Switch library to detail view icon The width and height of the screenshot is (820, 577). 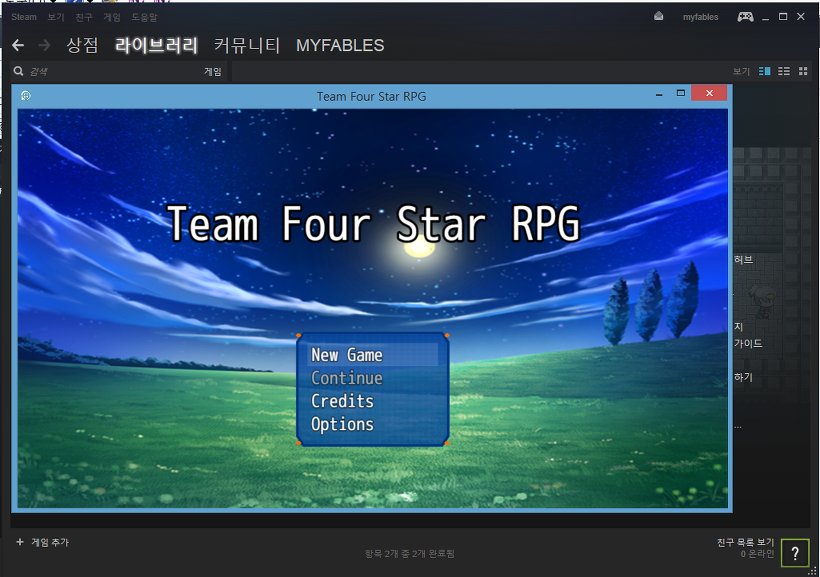(765, 71)
